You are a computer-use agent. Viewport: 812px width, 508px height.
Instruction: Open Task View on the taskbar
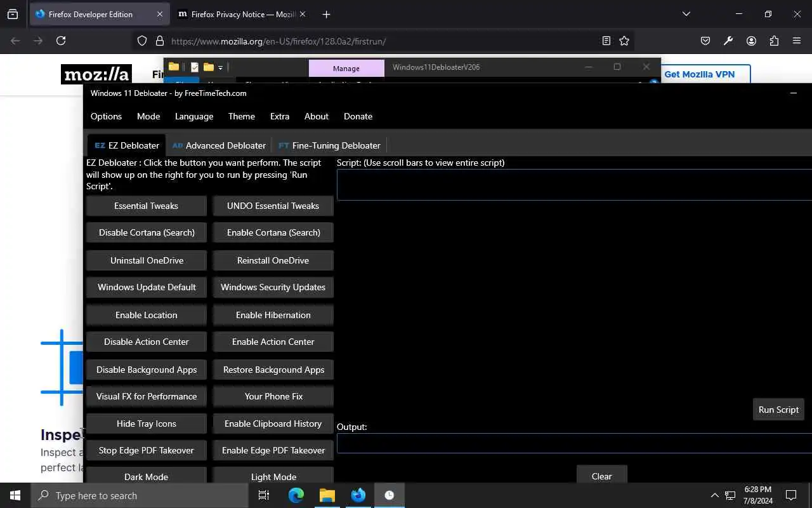(264, 495)
